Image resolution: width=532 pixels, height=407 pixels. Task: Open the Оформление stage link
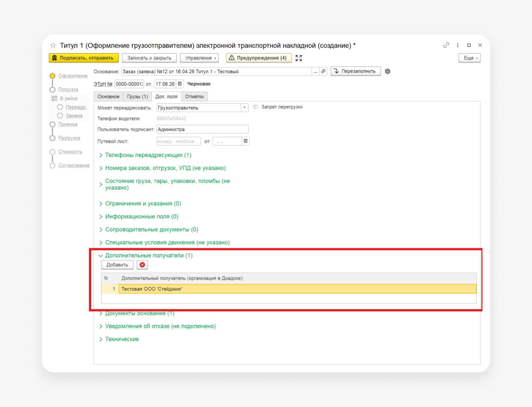pyautogui.click(x=73, y=76)
